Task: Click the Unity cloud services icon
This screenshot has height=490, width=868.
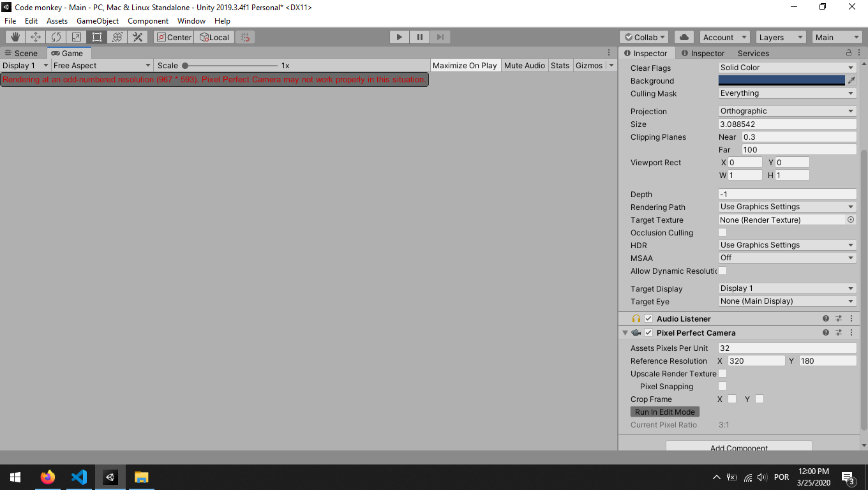Action: (x=683, y=36)
